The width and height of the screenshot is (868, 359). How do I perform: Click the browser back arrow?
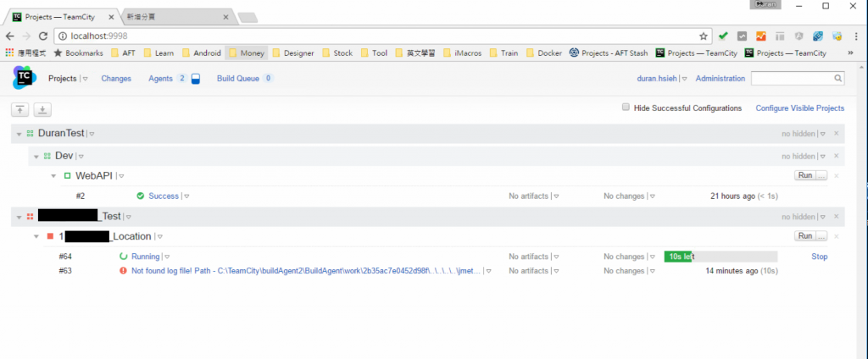pos(10,36)
